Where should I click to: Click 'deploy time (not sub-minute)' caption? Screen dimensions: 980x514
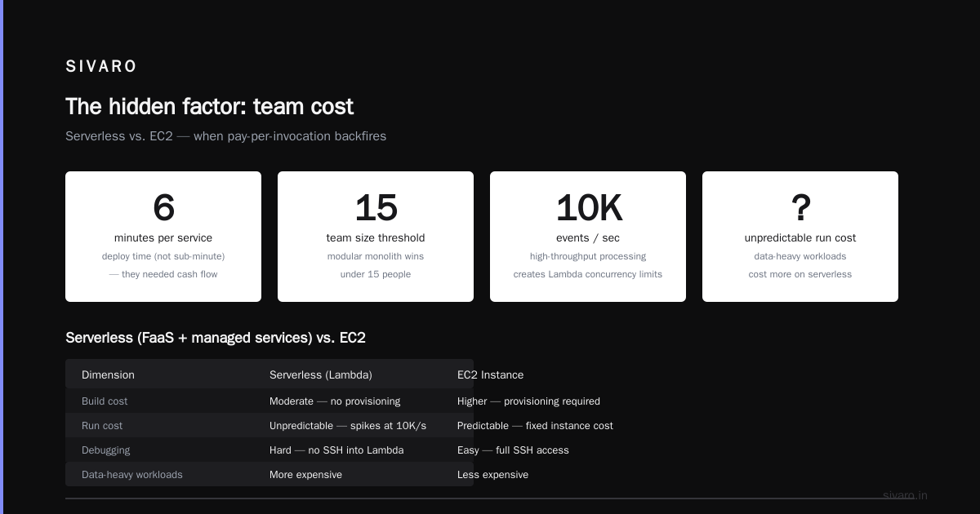click(163, 256)
